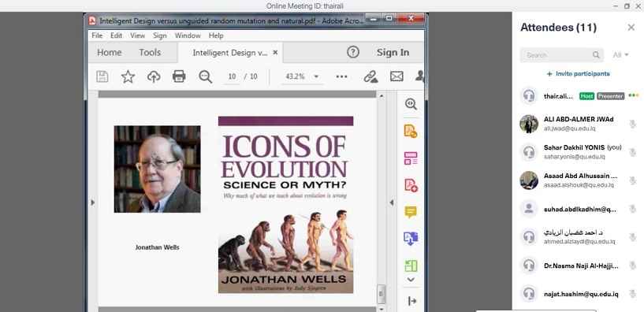Open the blue Combine Files icon
Screen dimensions: 644x312
[411, 239]
